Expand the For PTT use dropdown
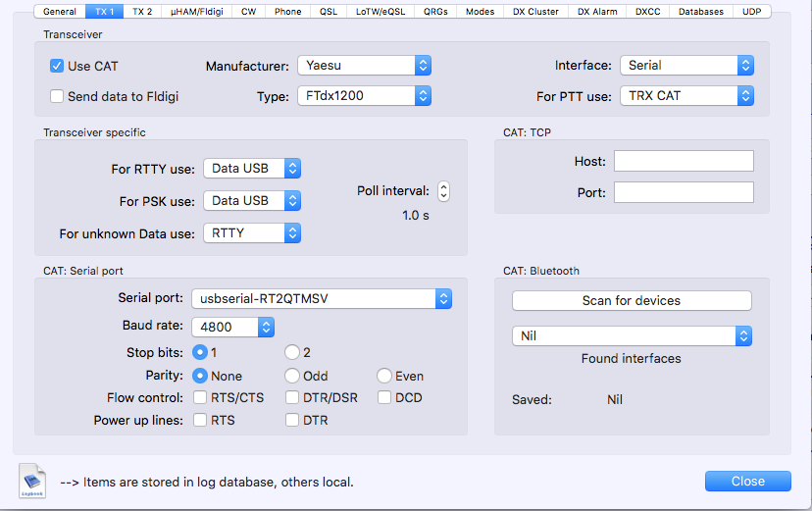The height and width of the screenshot is (511, 812). (x=686, y=96)
